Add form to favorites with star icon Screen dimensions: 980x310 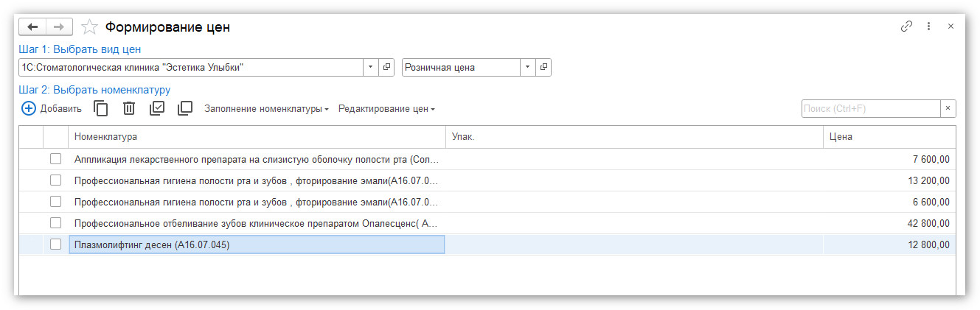89,27
